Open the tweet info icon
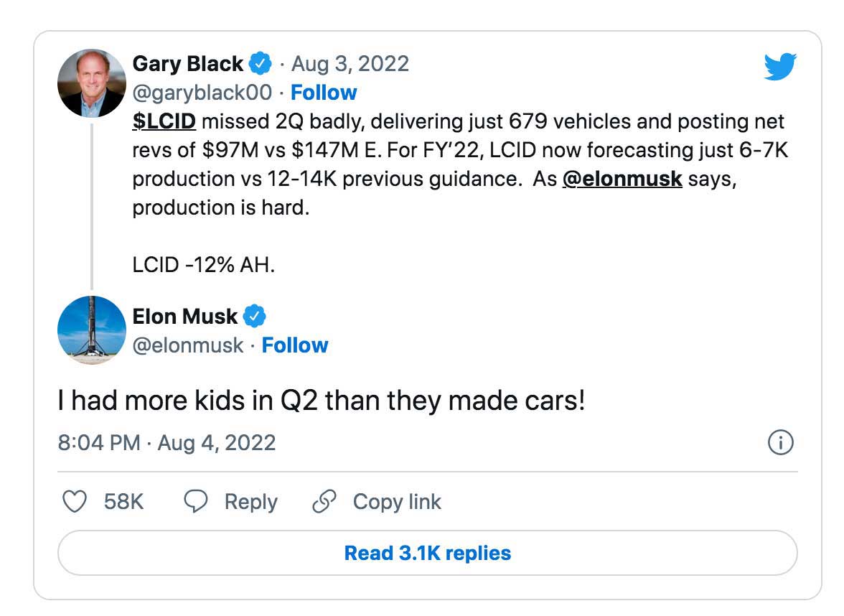 tap(781, 443)
